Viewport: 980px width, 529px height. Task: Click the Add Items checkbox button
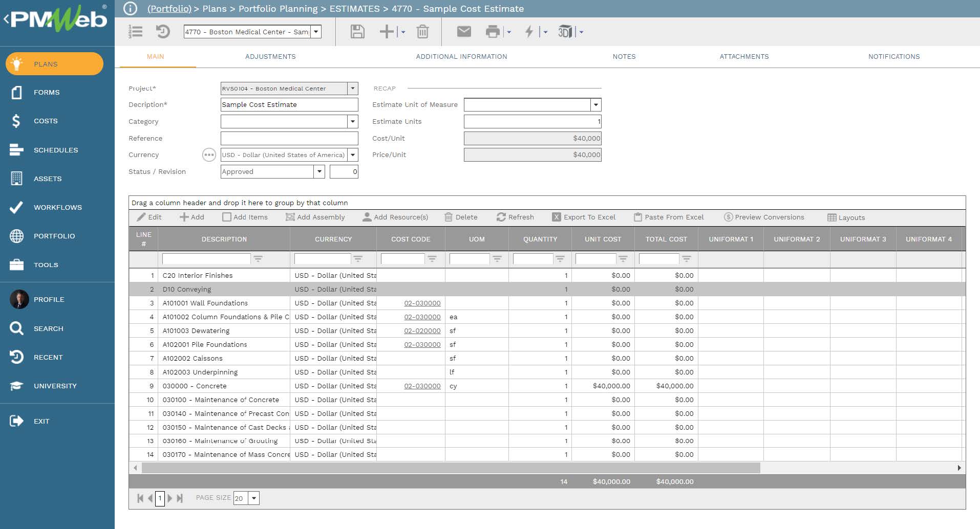tap(245, 217)
